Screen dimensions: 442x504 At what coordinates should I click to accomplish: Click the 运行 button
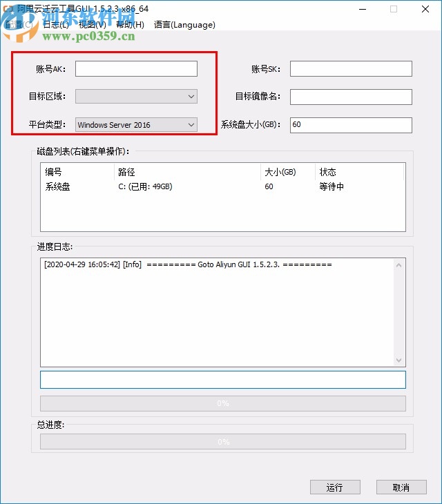pyautogui.click(x=335, y=487)
